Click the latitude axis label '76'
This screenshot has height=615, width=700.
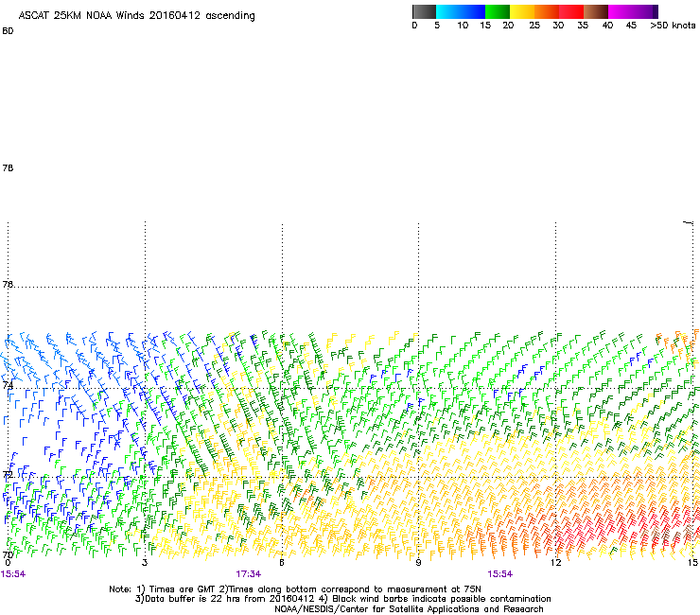(x=8, y=285)
